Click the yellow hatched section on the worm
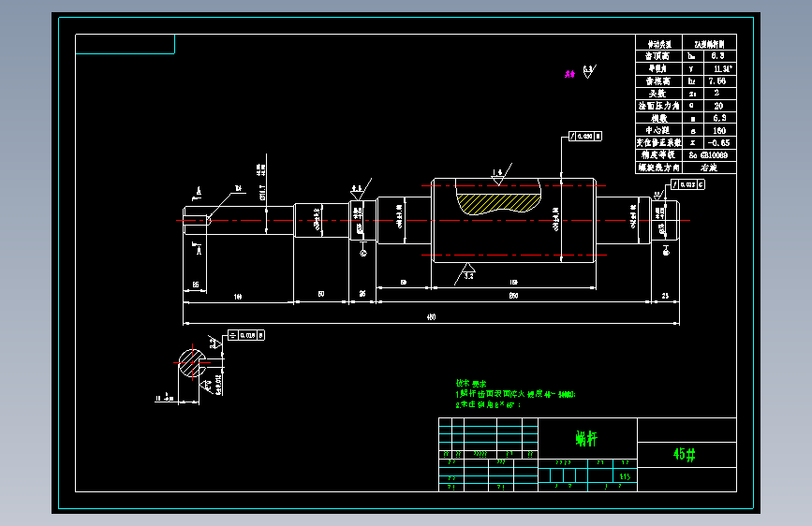812x526 pixels. pyautogui.click(x=498, y=203)
